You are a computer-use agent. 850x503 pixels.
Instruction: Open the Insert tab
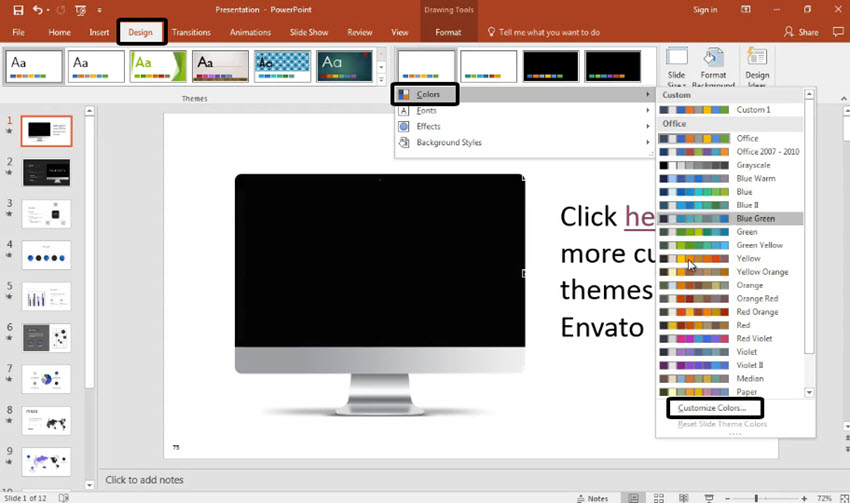pos(99,32)
